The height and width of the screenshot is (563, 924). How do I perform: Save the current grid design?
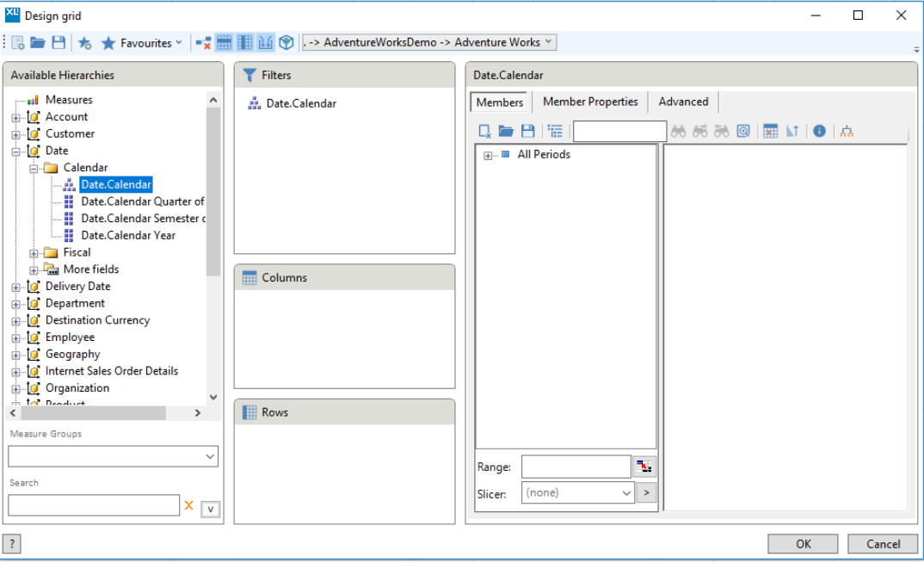click(59, 41)
